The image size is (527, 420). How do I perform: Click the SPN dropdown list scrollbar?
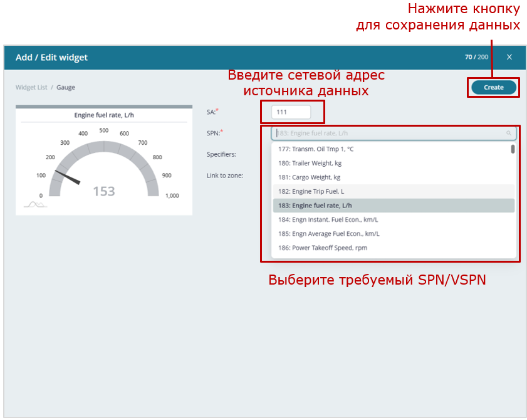(x=513, y=149)
